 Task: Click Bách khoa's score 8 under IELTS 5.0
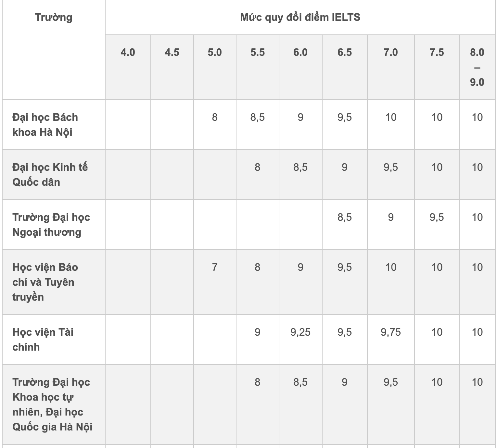point(215,117)
